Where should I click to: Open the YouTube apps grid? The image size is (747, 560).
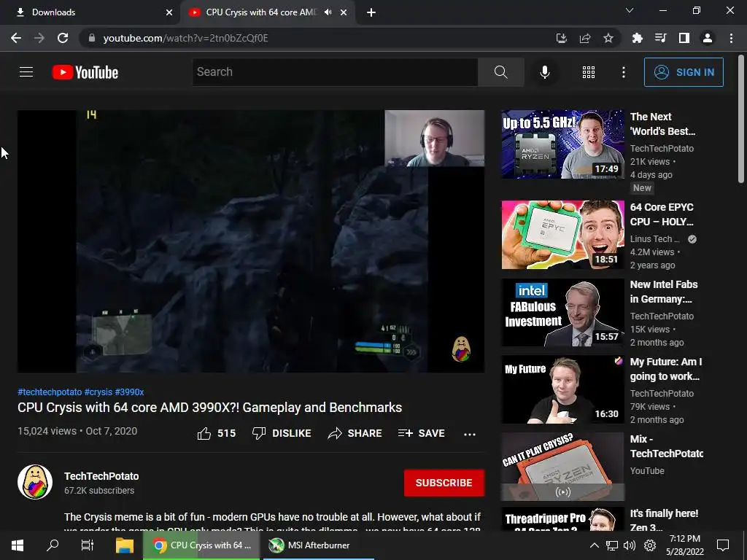[589, 72]
